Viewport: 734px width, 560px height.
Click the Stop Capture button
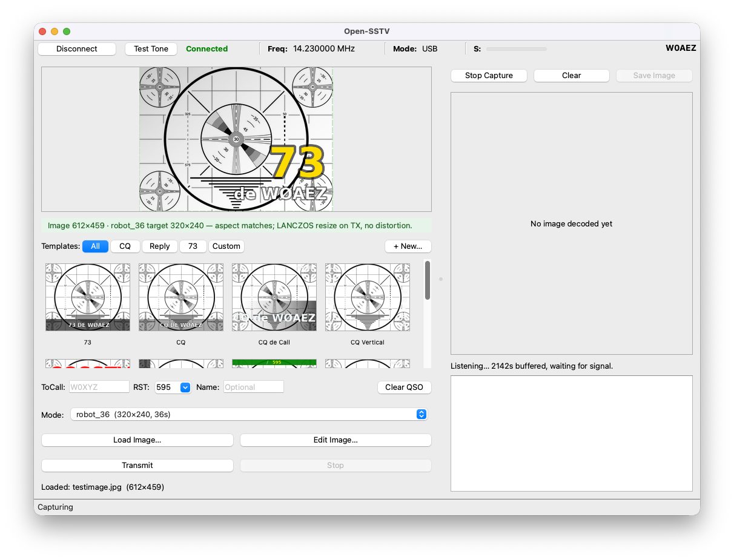489,76
